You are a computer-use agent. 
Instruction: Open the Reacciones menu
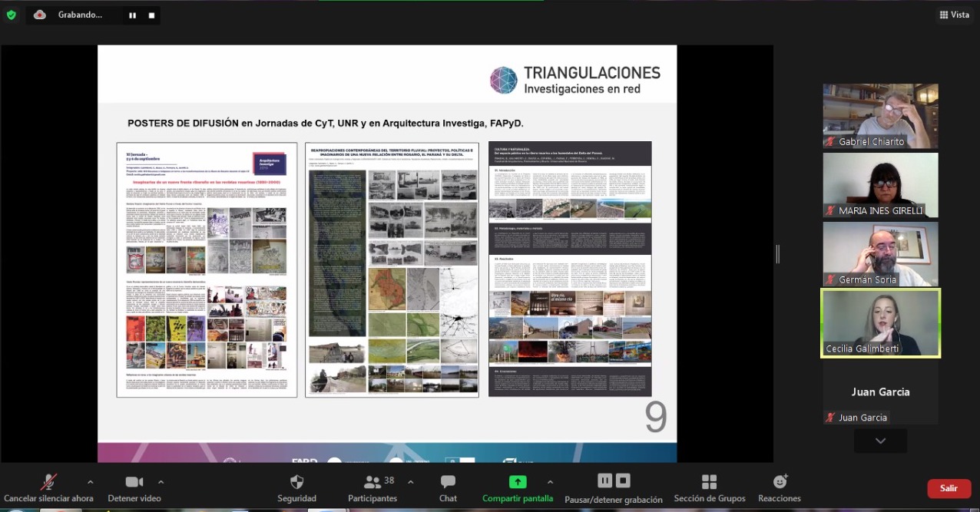780,482
